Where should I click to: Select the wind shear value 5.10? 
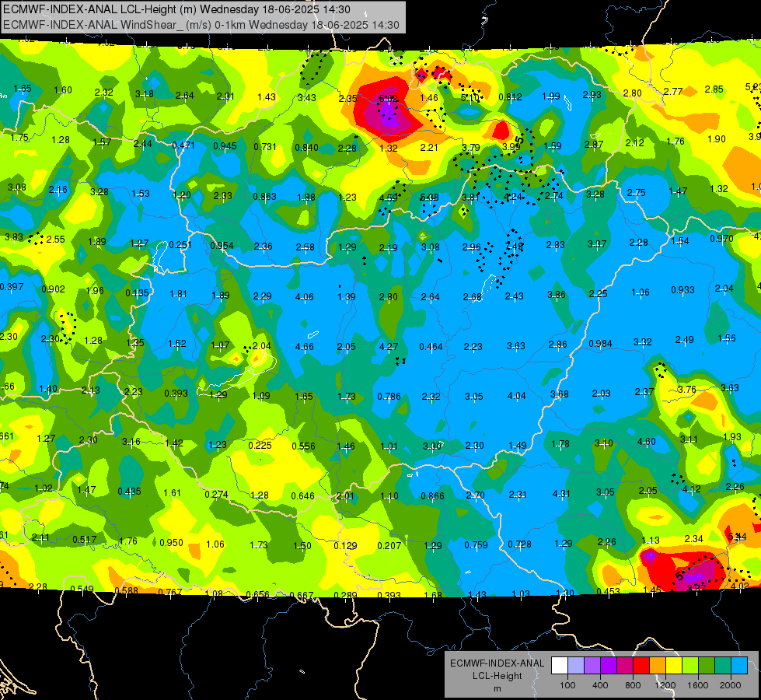click(470, 98)
